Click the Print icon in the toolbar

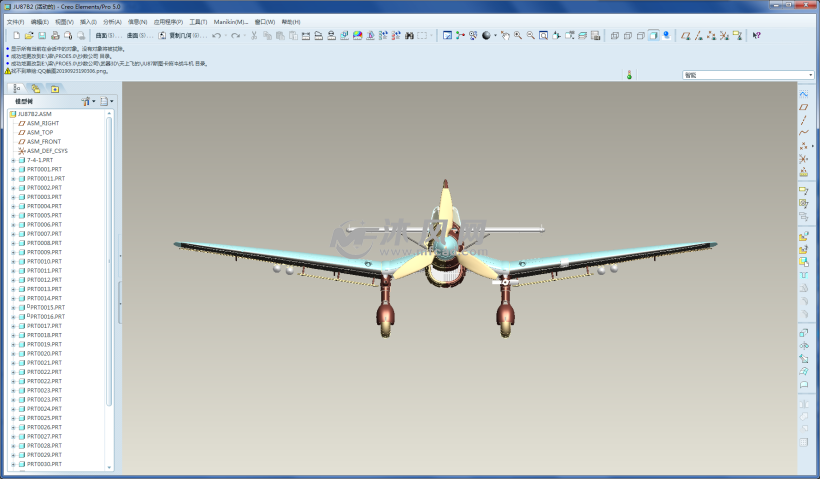(55, 35)
